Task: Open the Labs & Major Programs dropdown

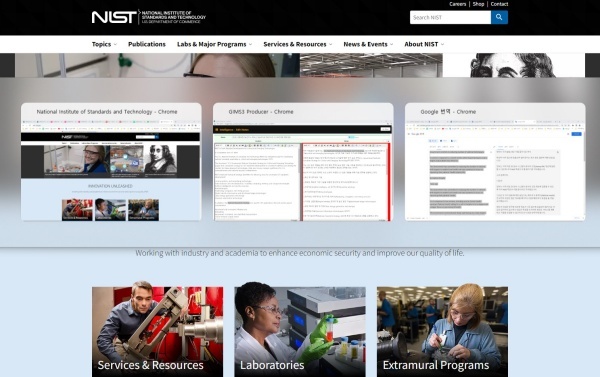Action: pos(214,44)
